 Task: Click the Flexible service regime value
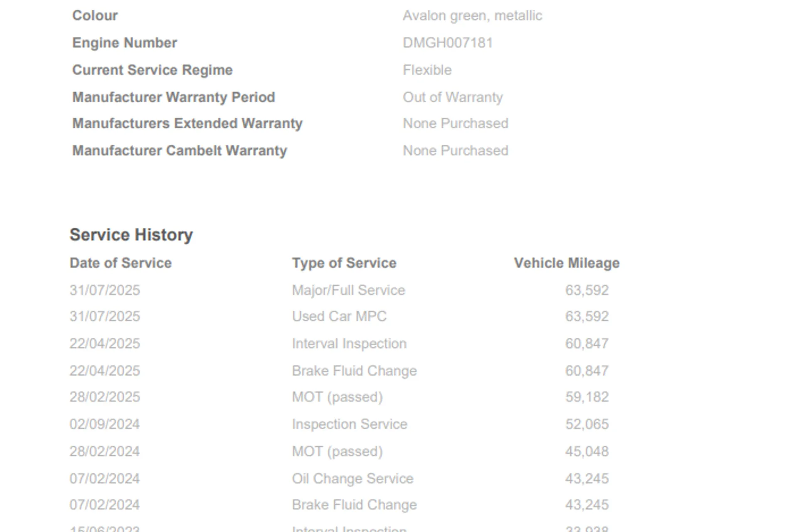(427, 70)
